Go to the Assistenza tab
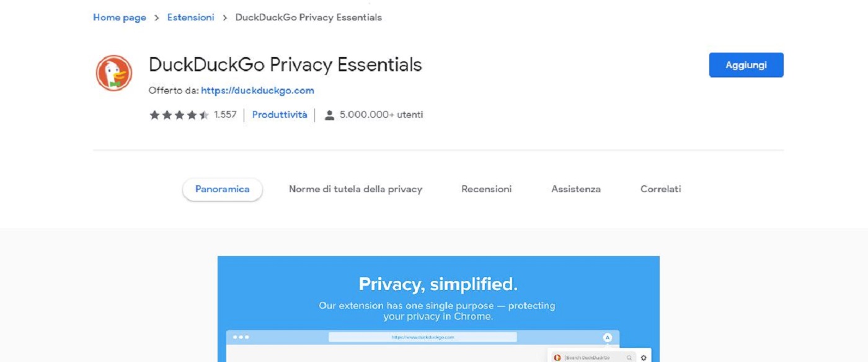Viewport: 868px width, 362px height. tap(576, 189)
